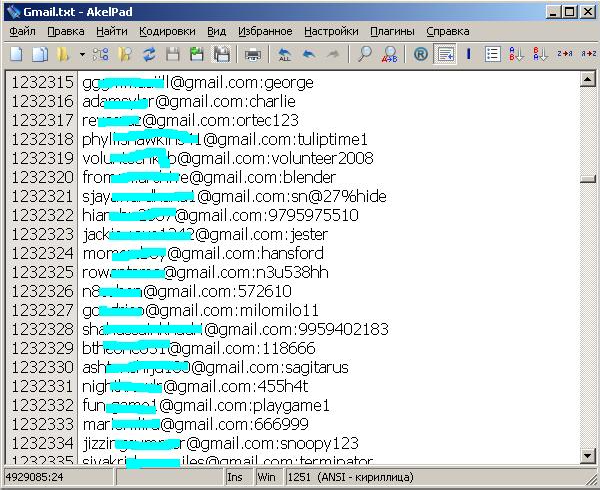
Task: Click the Undo arrow icon
Action: pos(309,54)
